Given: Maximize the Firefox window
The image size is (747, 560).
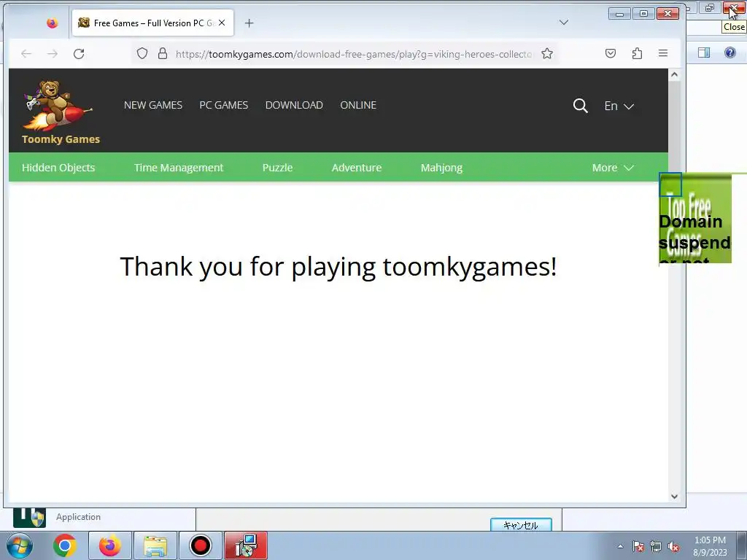Looking at the screenshot, I should [643, 14].
